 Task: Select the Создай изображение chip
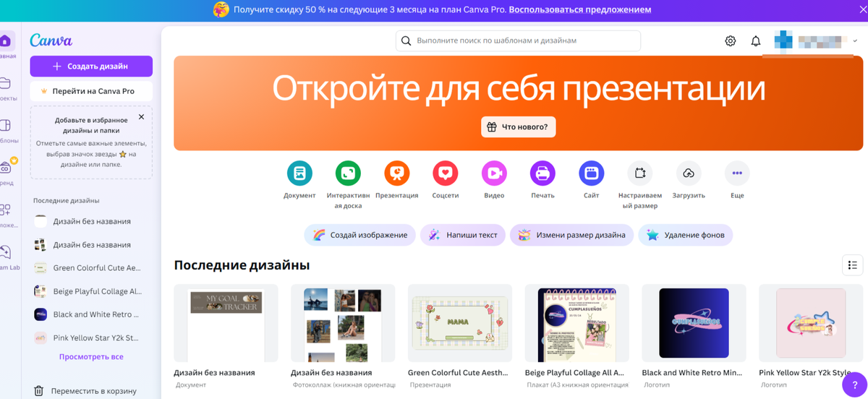360,235
